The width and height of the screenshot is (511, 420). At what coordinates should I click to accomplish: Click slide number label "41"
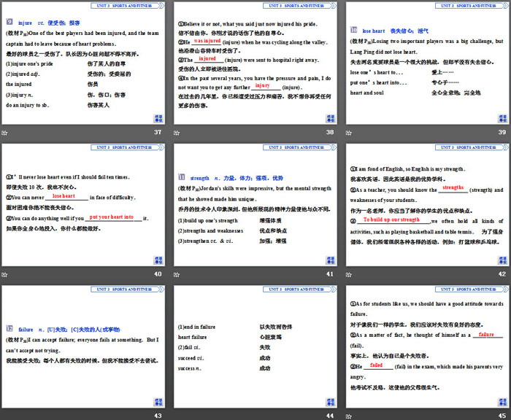click(330, 274)
